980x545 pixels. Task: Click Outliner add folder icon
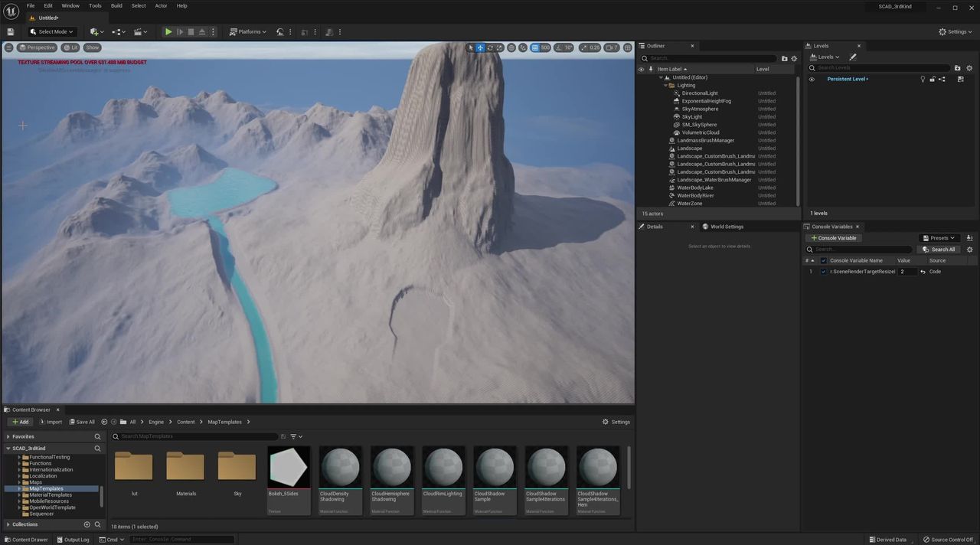(785, 58)
